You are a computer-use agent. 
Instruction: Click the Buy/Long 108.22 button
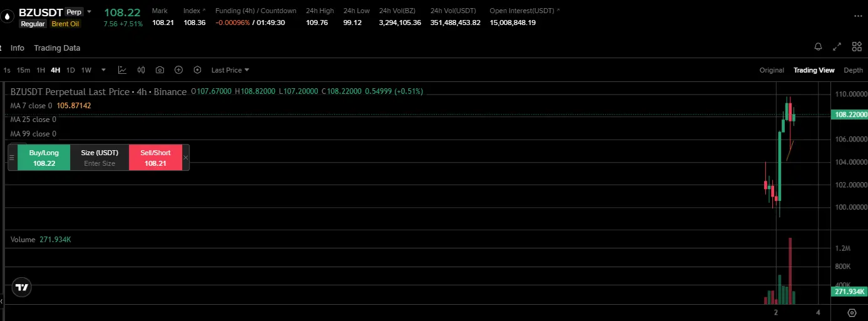tap(44, 157)
